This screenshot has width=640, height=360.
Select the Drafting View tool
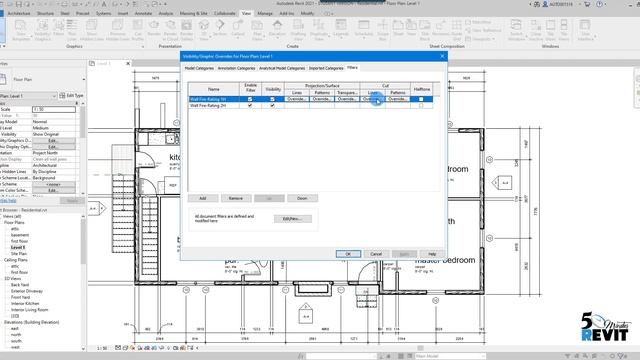(298, 30)
